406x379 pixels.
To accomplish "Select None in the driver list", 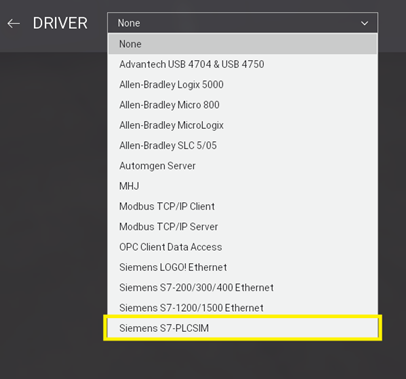I will point(243,44).
